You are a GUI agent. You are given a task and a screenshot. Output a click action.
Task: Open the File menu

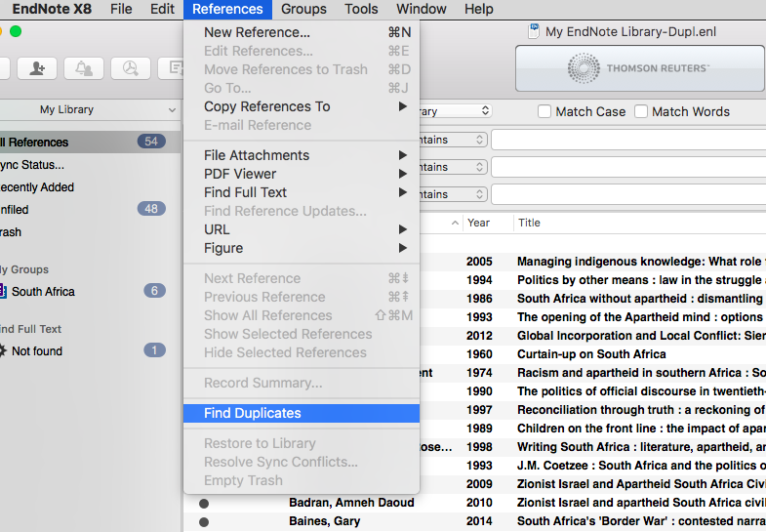[121, 9]
